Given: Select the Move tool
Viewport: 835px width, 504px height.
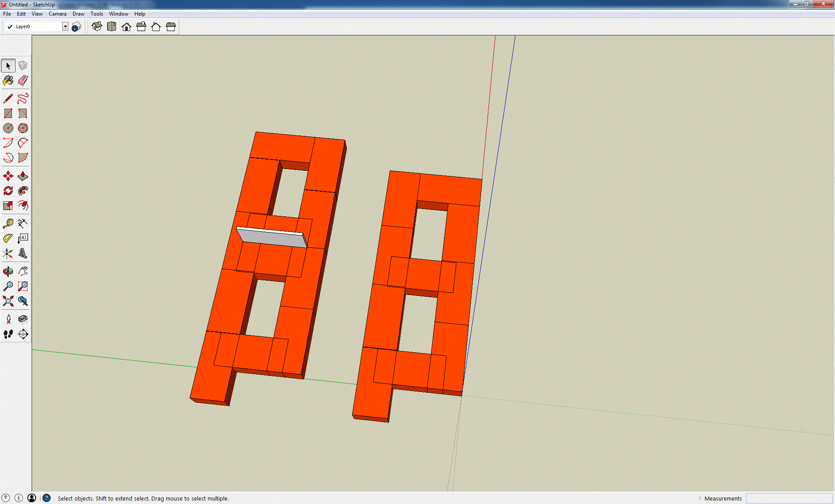Looking at the screenshot, I should [8, 176].
